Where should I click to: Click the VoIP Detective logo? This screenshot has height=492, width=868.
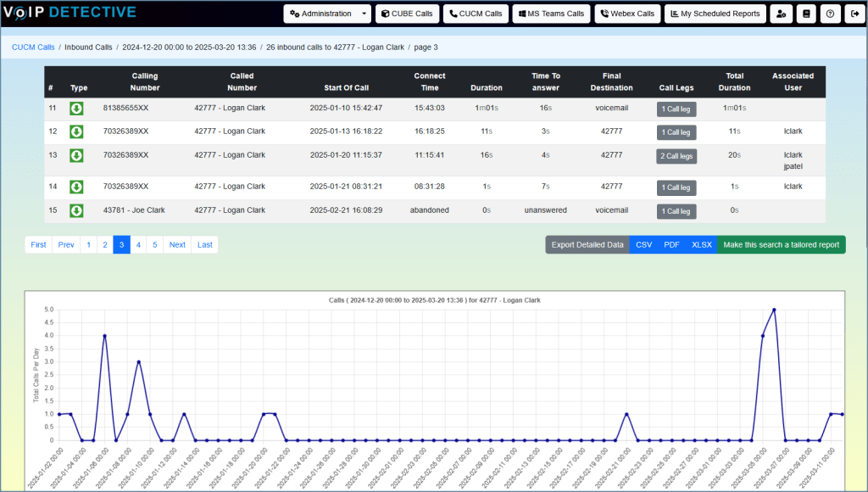pos(70,12)
